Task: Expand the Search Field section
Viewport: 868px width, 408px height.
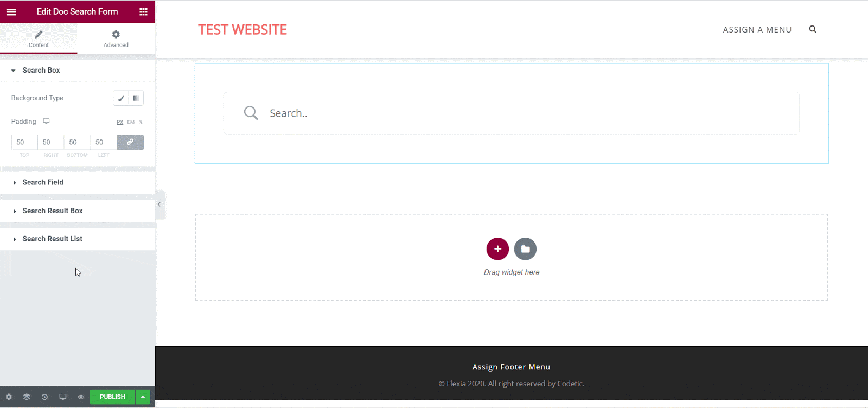Action: 43,182
